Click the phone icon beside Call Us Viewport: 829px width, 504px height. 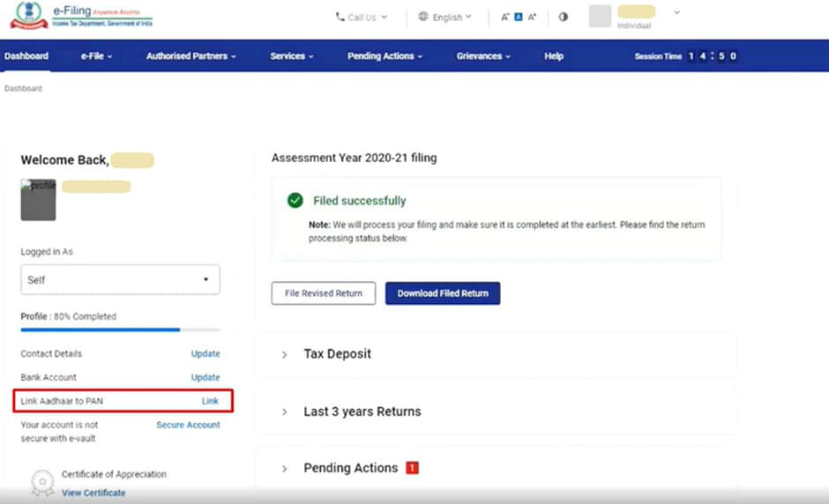click(x=340, y=17)
